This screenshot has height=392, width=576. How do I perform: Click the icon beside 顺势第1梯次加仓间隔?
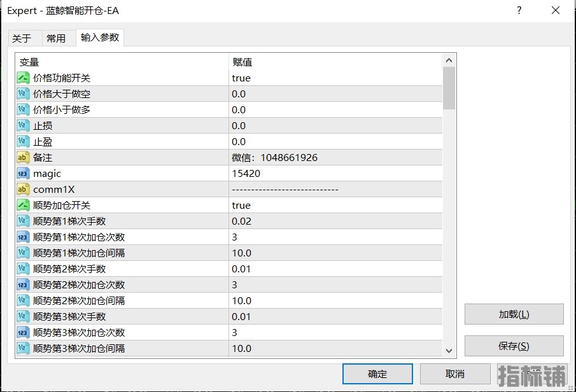tap(23, 253)
